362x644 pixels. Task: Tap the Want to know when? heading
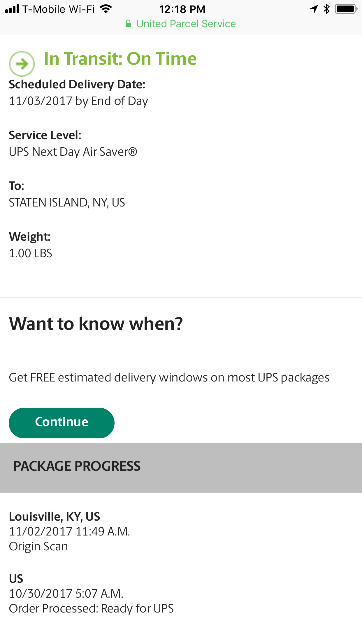[96, 324]
